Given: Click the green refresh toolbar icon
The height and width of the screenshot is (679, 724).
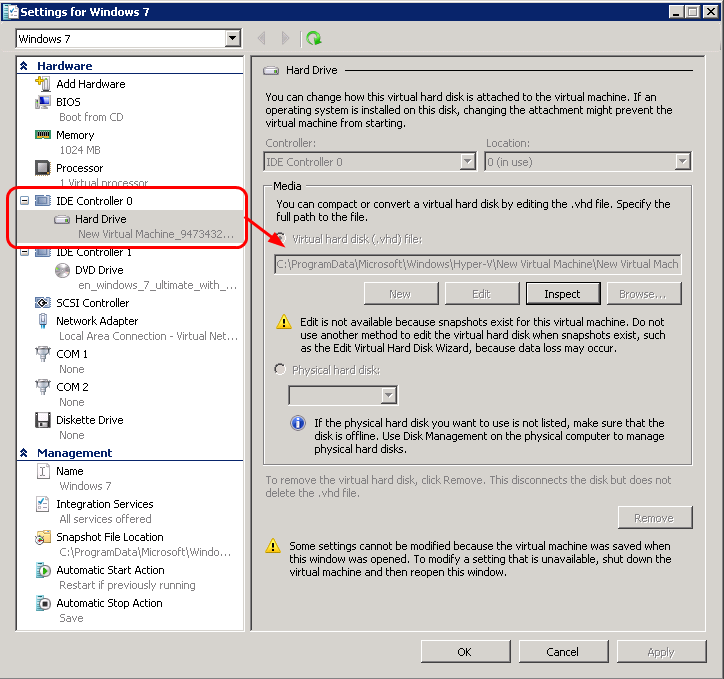Looking at the screenshot, I should 314,38.
